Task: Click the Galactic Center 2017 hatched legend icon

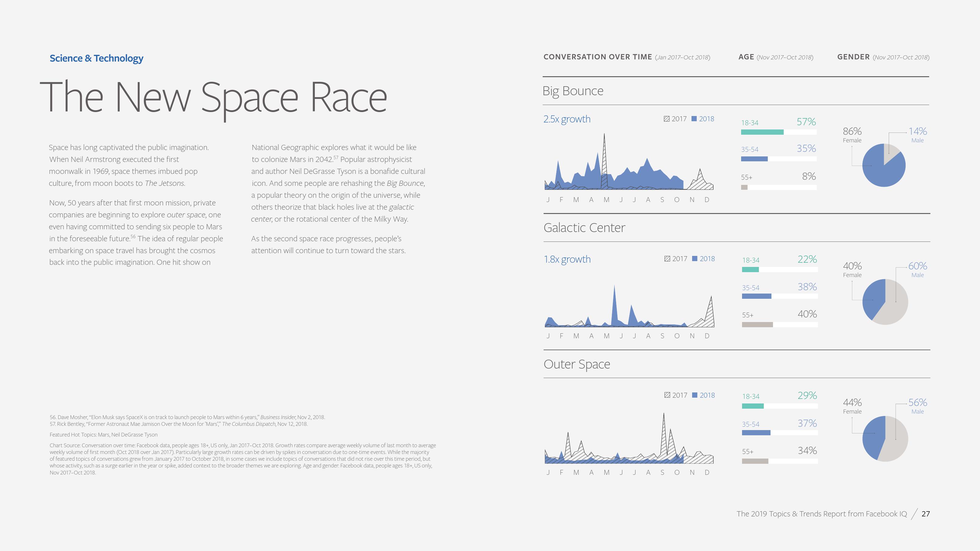Action: pos(667,259)
